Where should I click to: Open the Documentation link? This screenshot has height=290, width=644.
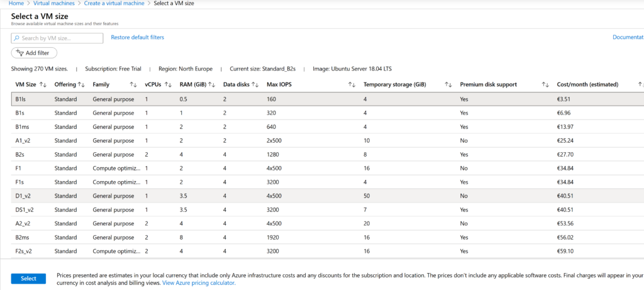click(x=628, y=37)
